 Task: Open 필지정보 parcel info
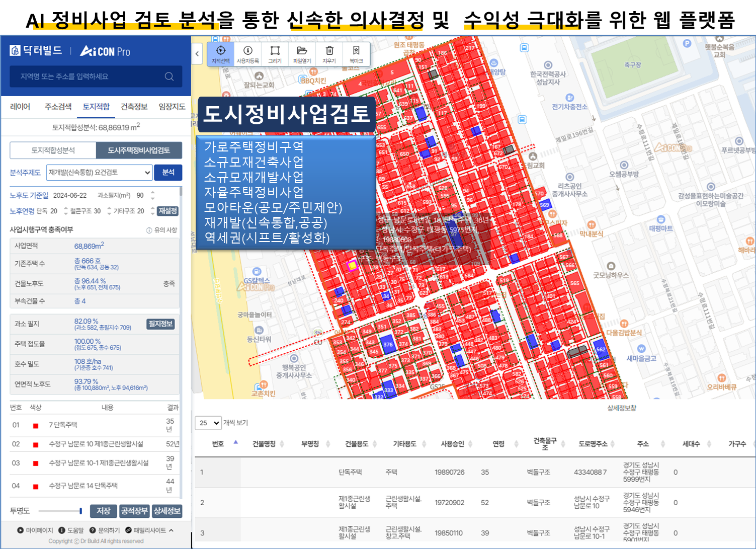[160, 324]
